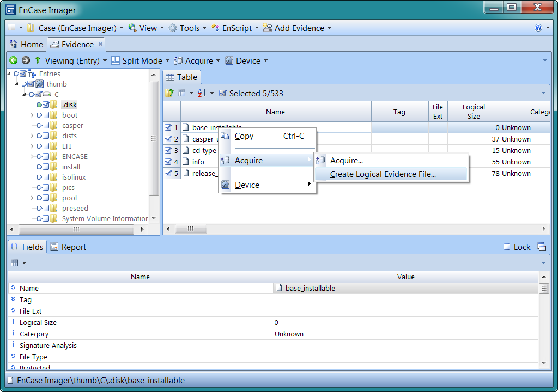Expand the EFI folder tree node

[x=32, y=146]
